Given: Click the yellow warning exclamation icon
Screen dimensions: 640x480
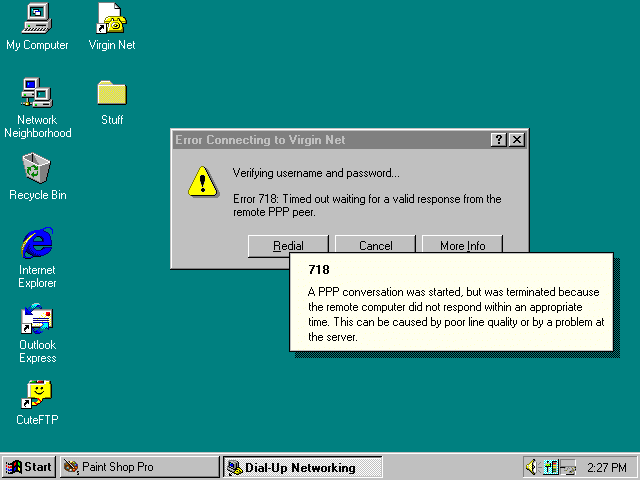Looking at the screenshot, I should click(x=203, y=182).
